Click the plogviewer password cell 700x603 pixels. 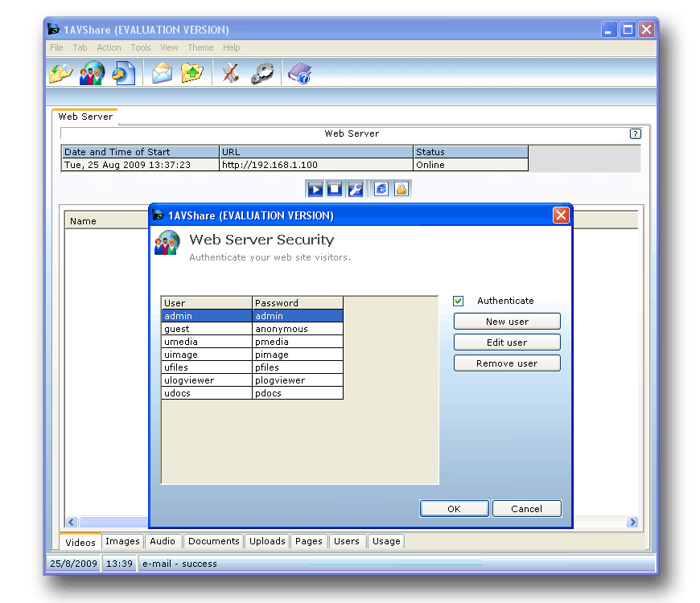298,380
